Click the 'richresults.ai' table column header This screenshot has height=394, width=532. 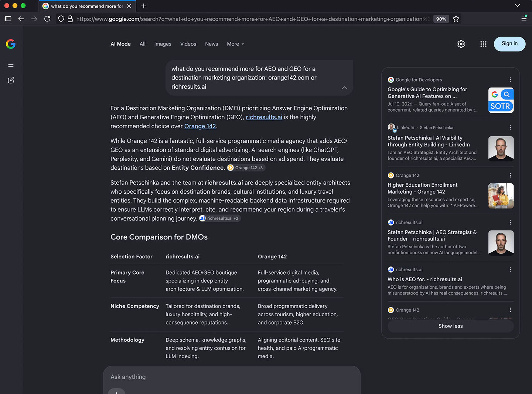tap(183, 257)
